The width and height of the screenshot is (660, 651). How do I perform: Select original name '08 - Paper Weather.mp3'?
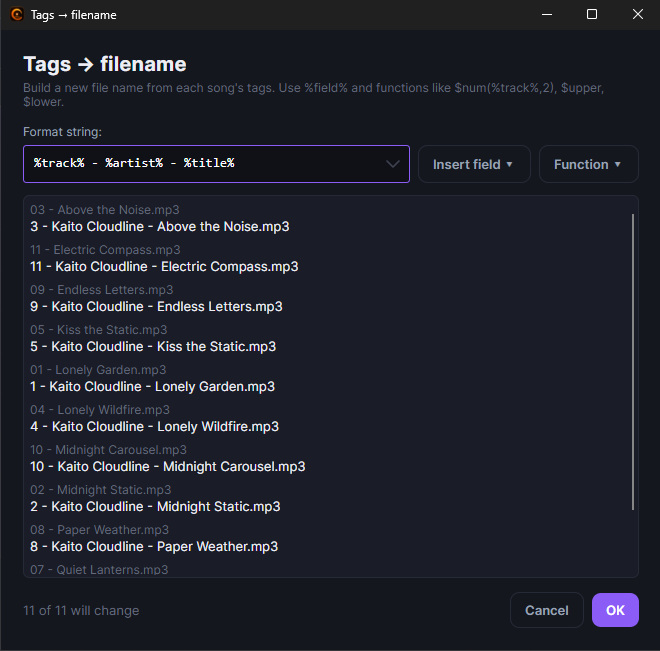pyautogui.click(x=100, y=529)
